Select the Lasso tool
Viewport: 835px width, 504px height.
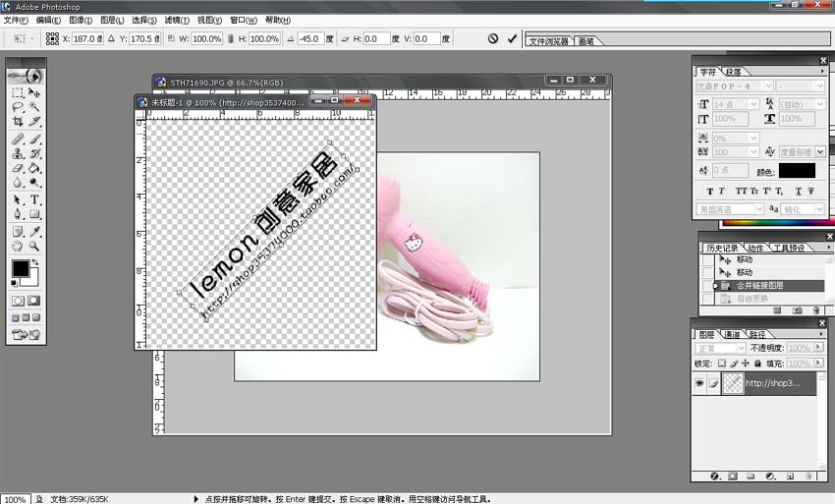point(18,107)
